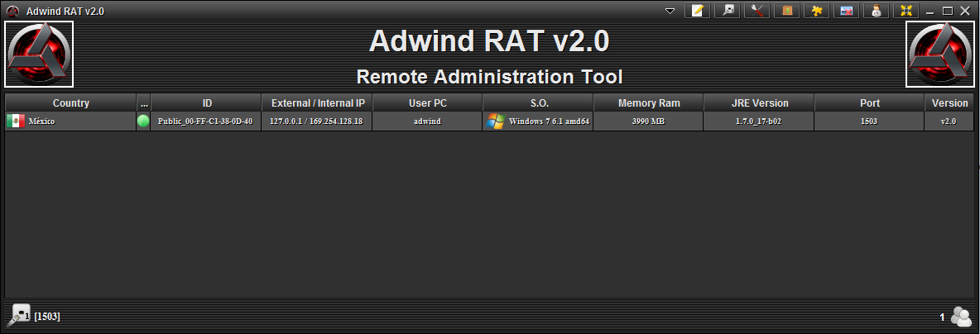Viewport: 980px width, 334px height.
Task: Click the '3990 MB' memory cell
Action: tap(648, 121)
